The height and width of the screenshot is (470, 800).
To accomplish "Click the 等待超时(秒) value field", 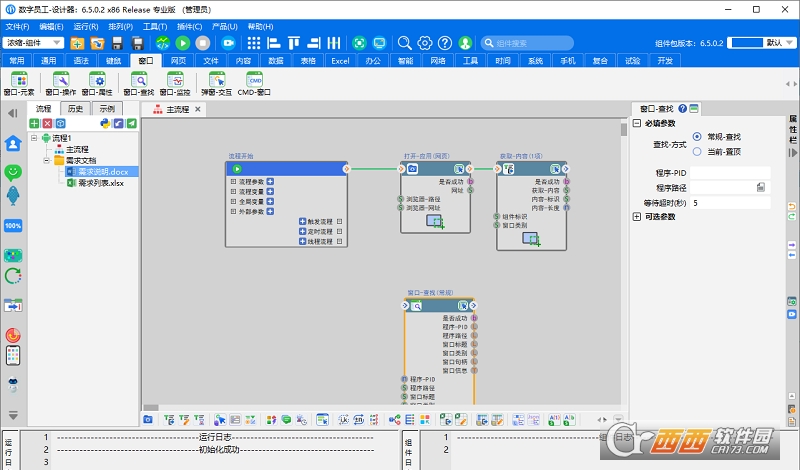I will pyautogui.click(x=730, y=203).
